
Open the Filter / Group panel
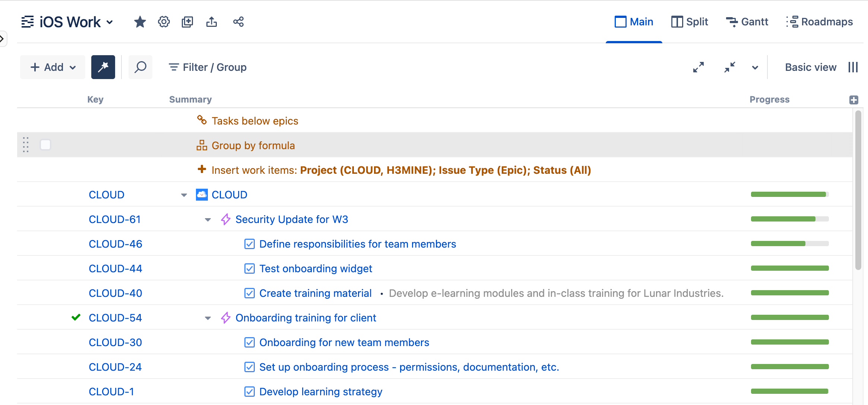pos(207,67)
